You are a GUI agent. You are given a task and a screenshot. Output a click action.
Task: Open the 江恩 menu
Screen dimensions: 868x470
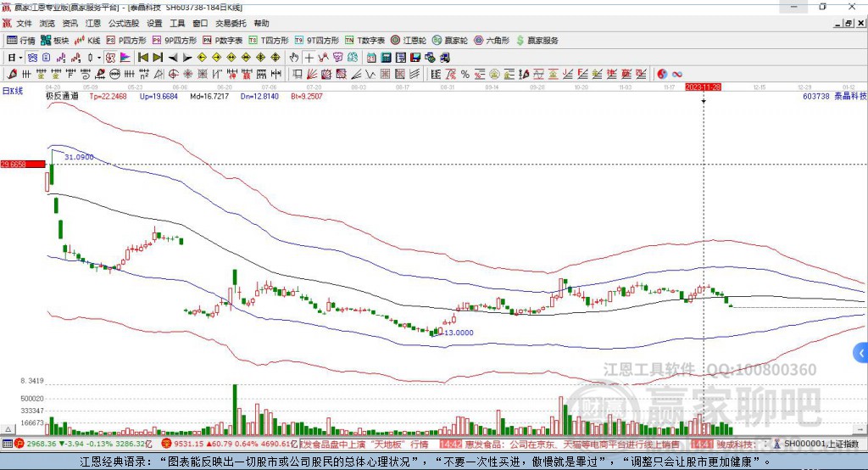point(93,23)
